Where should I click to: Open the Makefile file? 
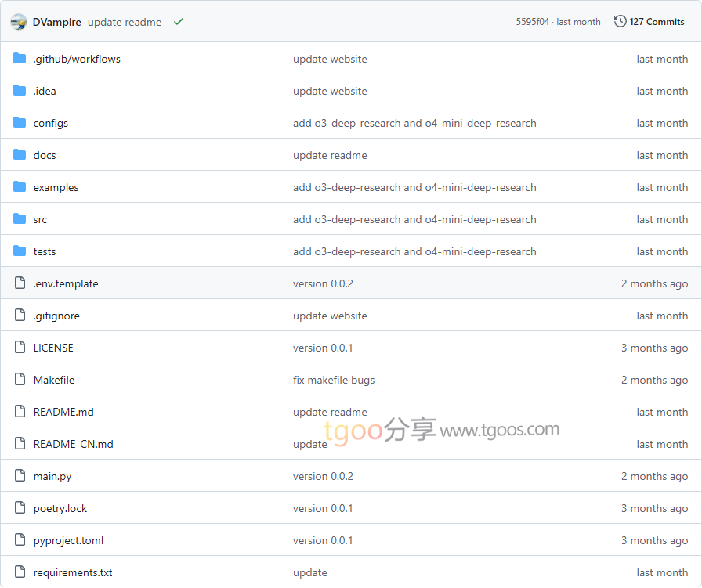pyautogui.click(x=54, y=380)
